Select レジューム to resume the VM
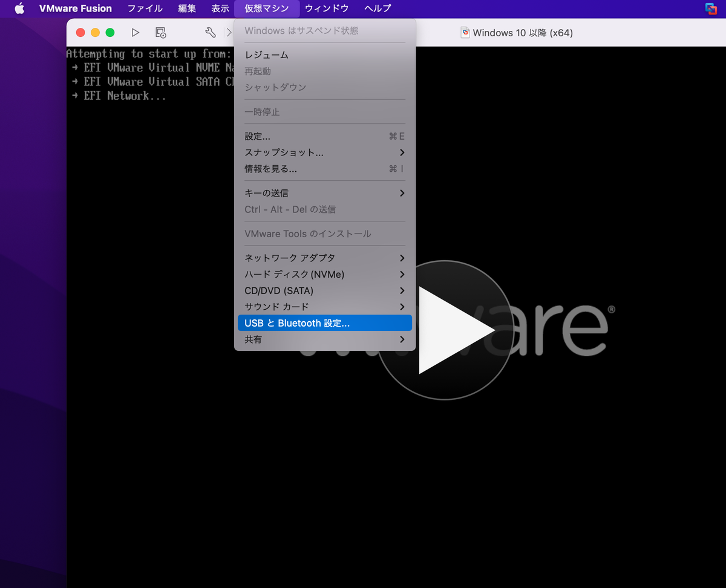The image size is (726, 588). pos(325,55)
